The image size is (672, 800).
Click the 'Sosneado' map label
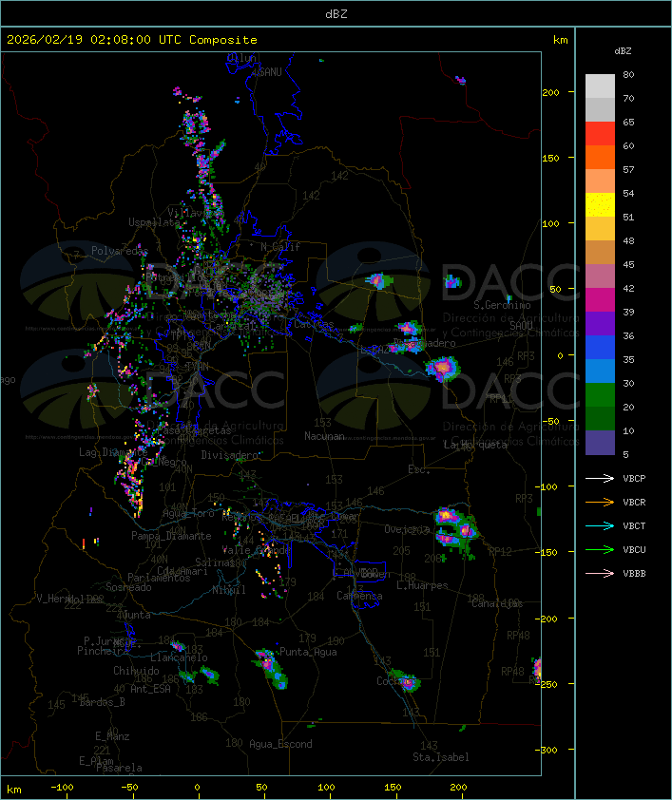[x=128, y=587]
